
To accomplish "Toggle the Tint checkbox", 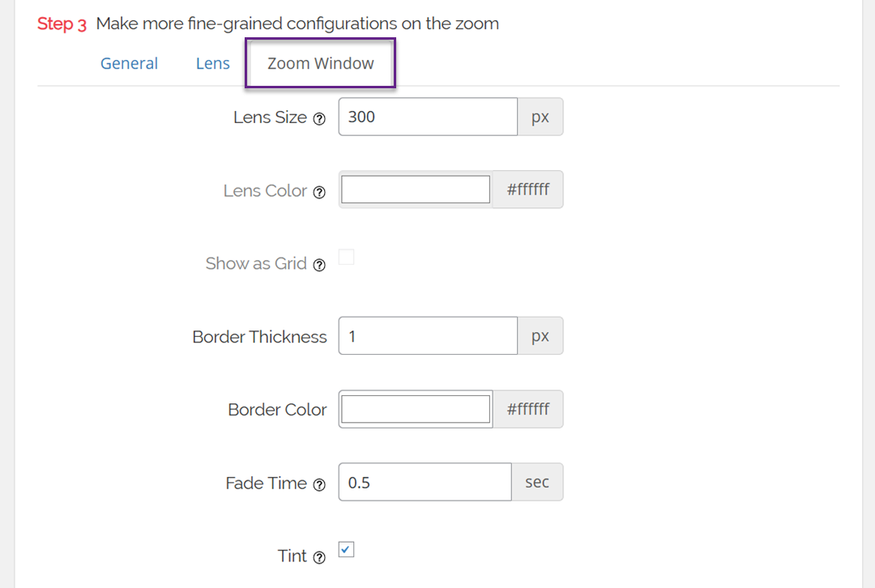I will tap(346, 550).
